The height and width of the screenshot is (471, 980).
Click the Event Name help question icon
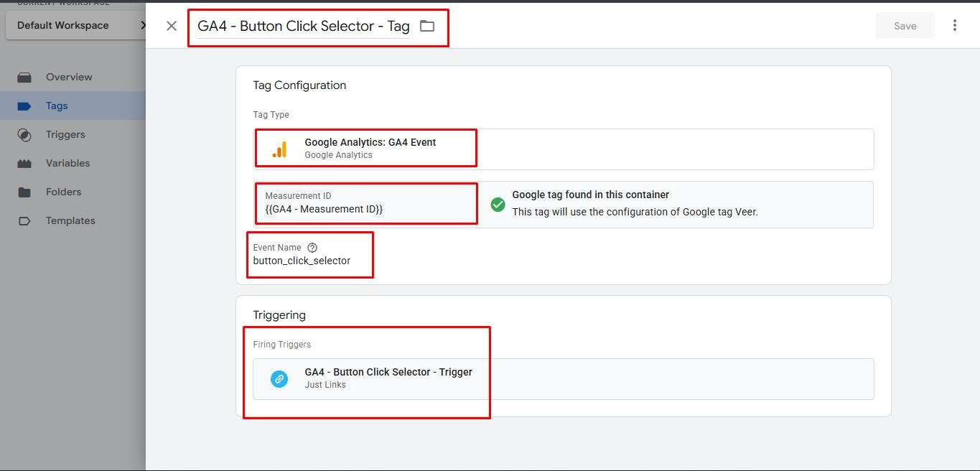click(312, 247)
